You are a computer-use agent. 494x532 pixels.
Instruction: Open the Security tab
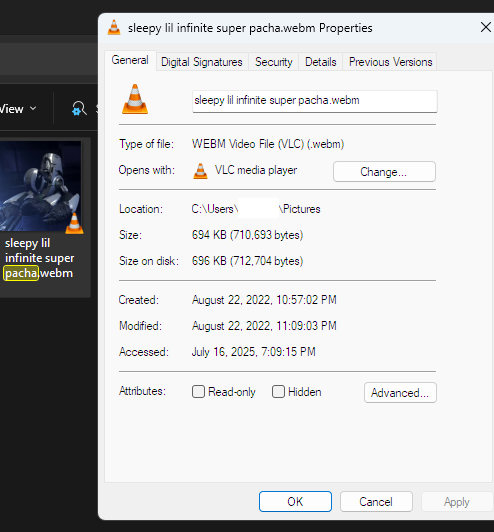tap(273, 62)
